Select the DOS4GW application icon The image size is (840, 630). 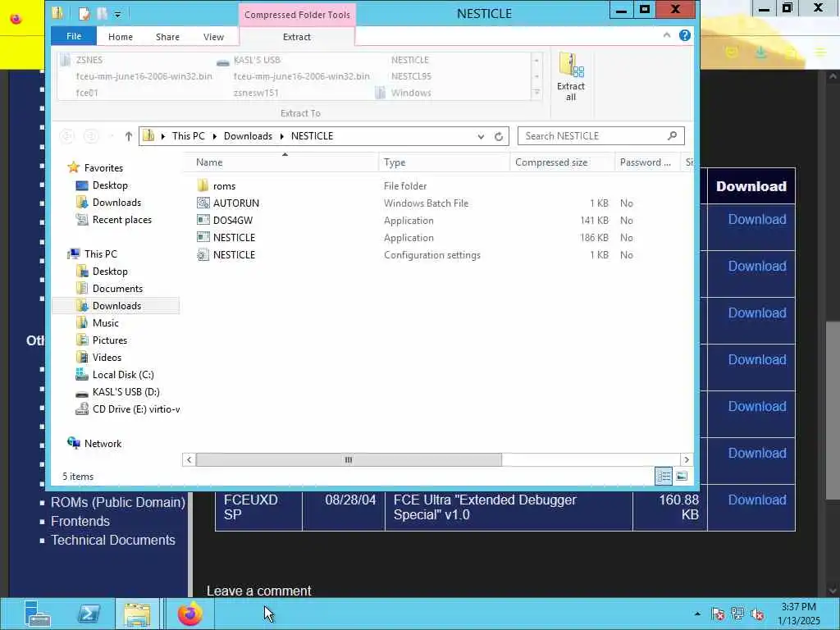coord(203,220)
